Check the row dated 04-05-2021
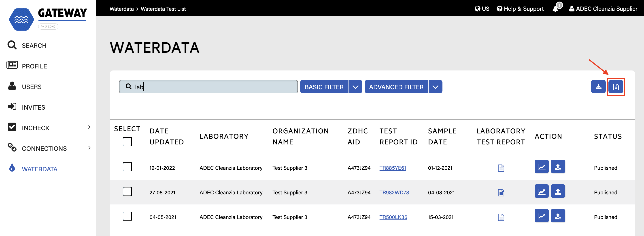The image size is (644, 236). point(127,216)
